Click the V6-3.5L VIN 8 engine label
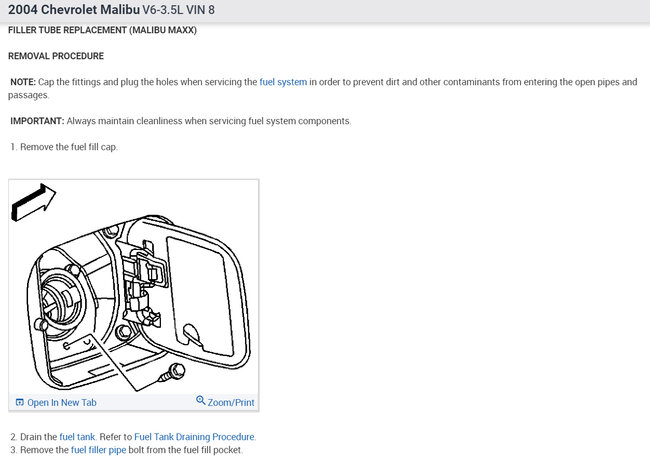650x462 pixels. coord(178,10)
